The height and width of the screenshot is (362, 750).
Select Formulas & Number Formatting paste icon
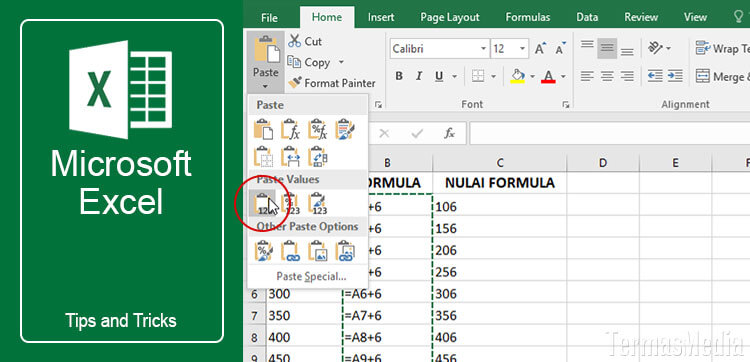pyautogui.click(x=318, y=129)
